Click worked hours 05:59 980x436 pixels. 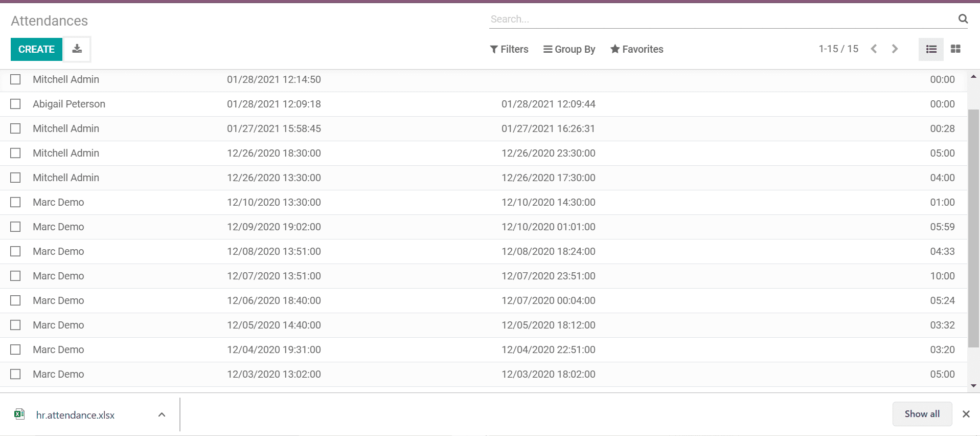pyautogui.click(x=942, y=227)
